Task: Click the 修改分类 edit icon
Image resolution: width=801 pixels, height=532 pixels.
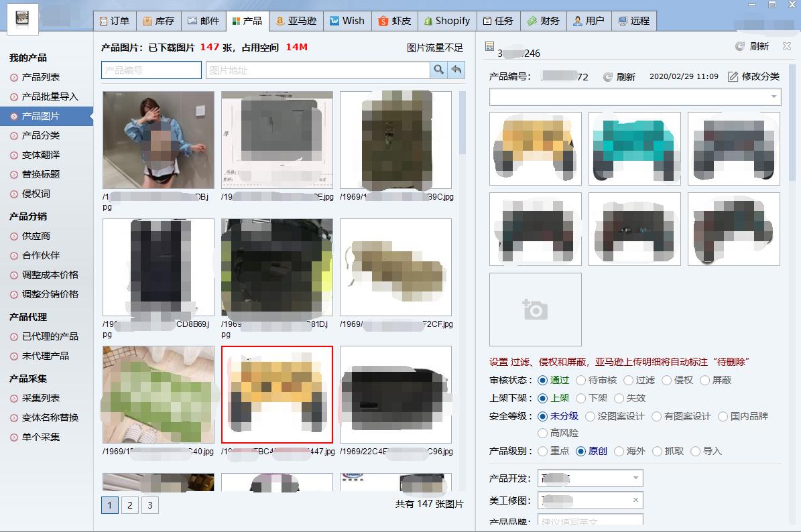Action: [733, 76]
